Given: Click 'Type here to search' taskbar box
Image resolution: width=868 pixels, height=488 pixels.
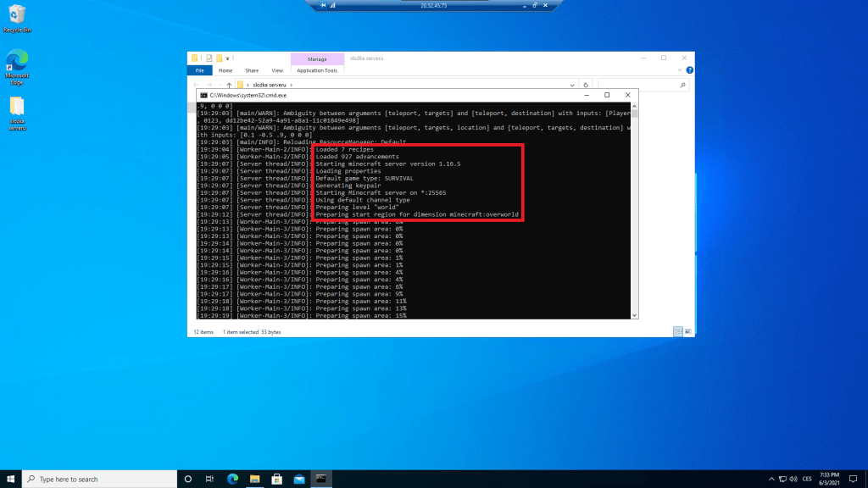Looking at the screenshot, I should (100, 480).
